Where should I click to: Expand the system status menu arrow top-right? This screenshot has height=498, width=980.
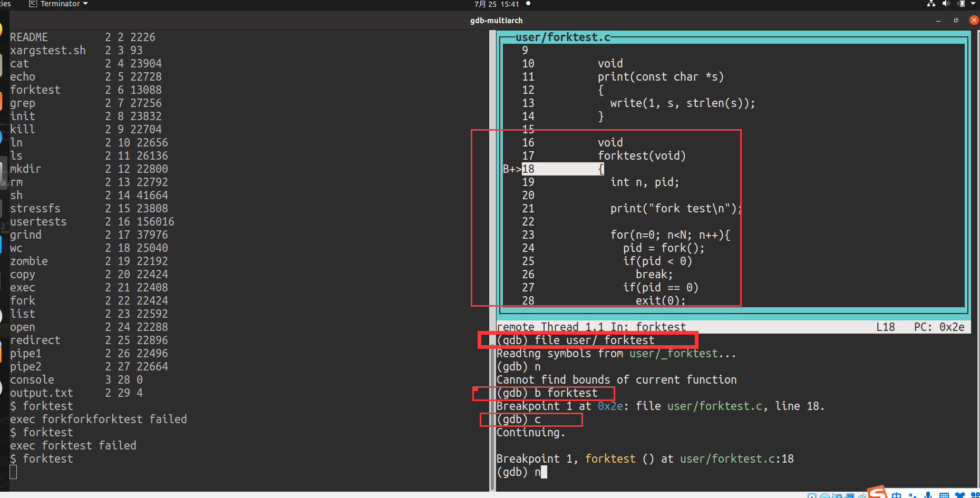(973, 4)
